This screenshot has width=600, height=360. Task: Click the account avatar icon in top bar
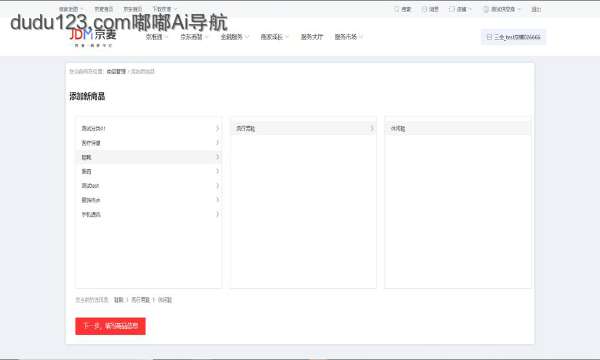point(486,9)
